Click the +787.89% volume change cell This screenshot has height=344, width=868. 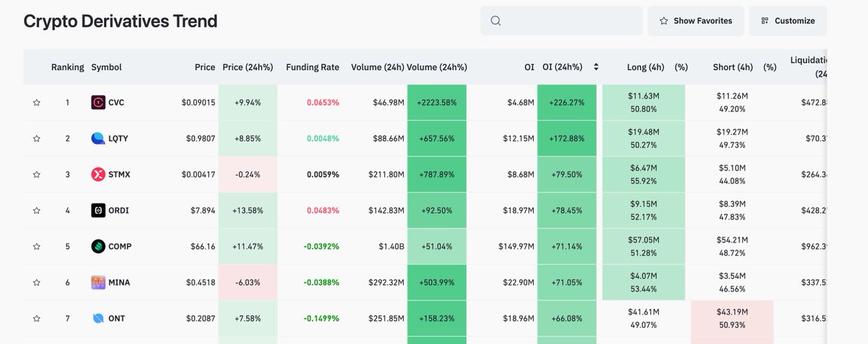tap(437, 174)
